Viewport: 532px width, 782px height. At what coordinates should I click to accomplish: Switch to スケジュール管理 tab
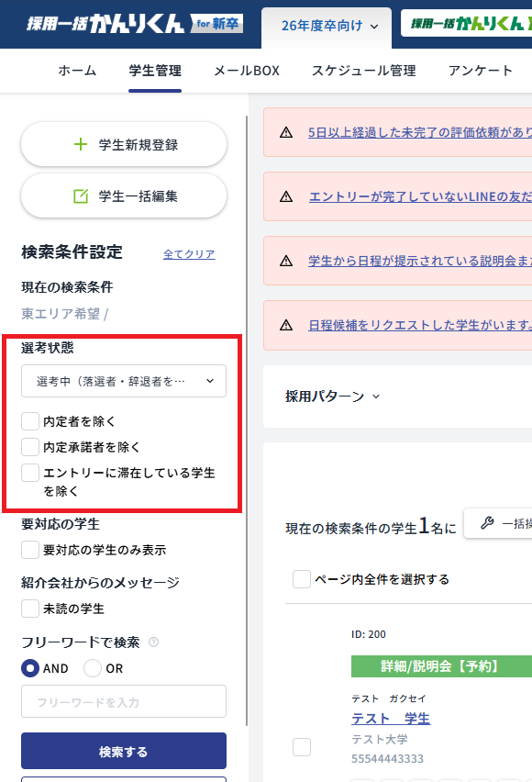pos(363,71)
